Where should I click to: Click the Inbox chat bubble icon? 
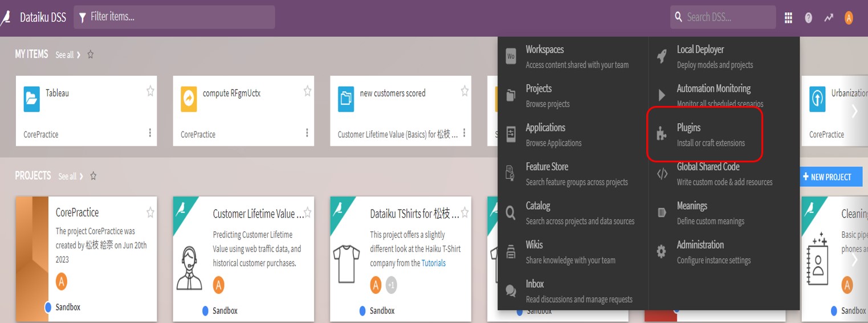pyautogui.click(x=511, y=291)
